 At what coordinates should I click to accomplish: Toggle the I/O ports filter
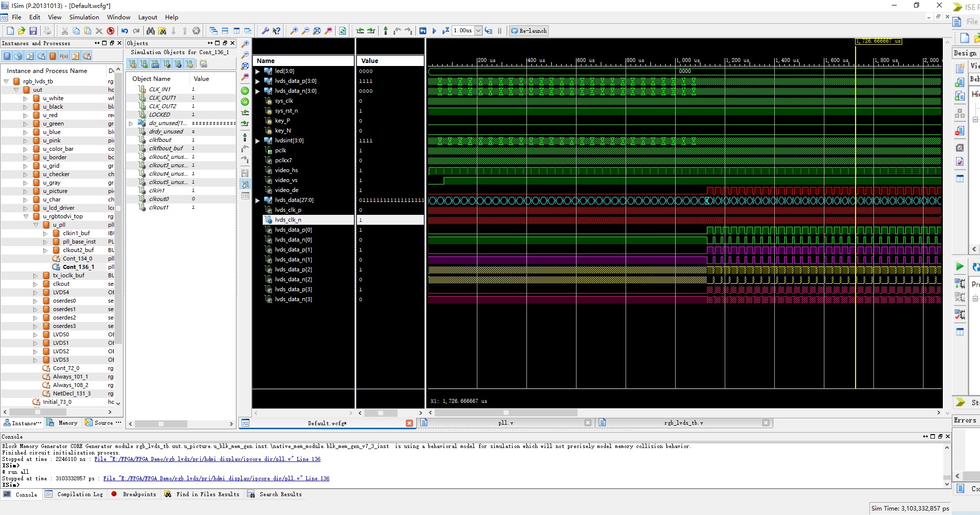click(156, 64)
